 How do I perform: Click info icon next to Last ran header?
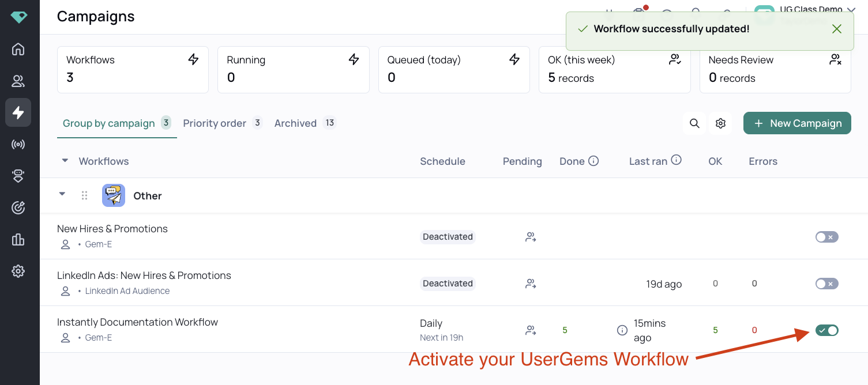click(x=677, y=160)
